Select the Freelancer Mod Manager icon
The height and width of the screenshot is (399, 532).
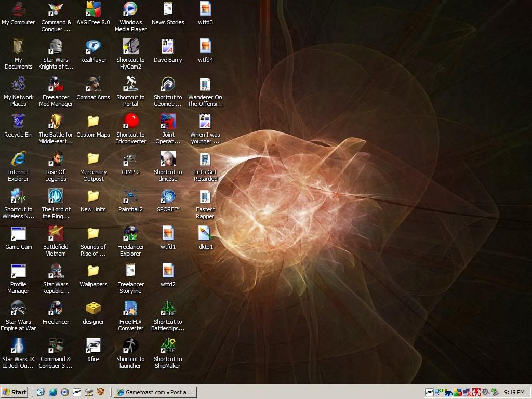coord(56,84)
